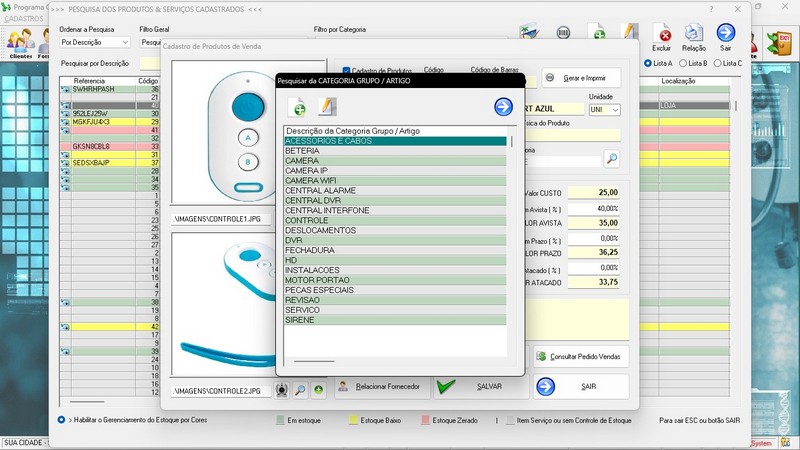Click the magnifier search icon beside category field

pos(611,159)
